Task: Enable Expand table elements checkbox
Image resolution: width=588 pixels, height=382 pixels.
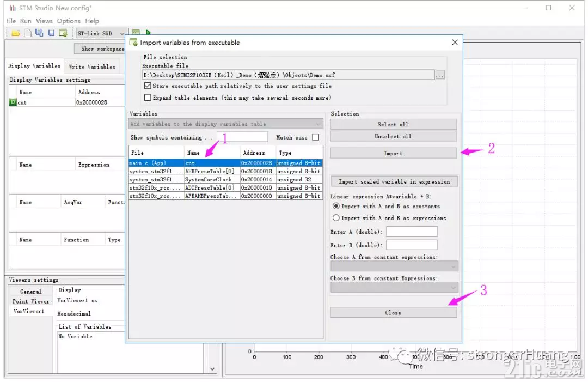Action: coord(148,98)
